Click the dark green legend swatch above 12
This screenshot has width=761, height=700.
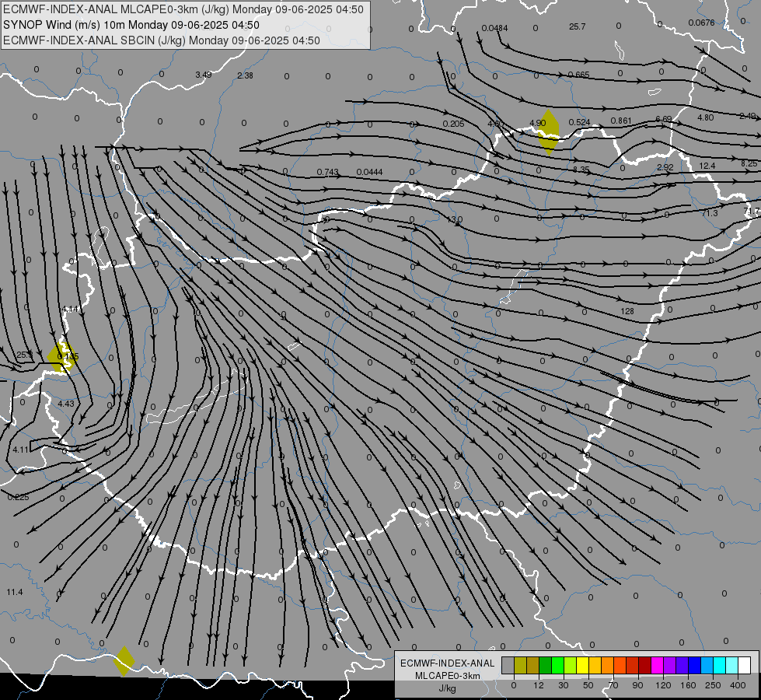[545, 666]
